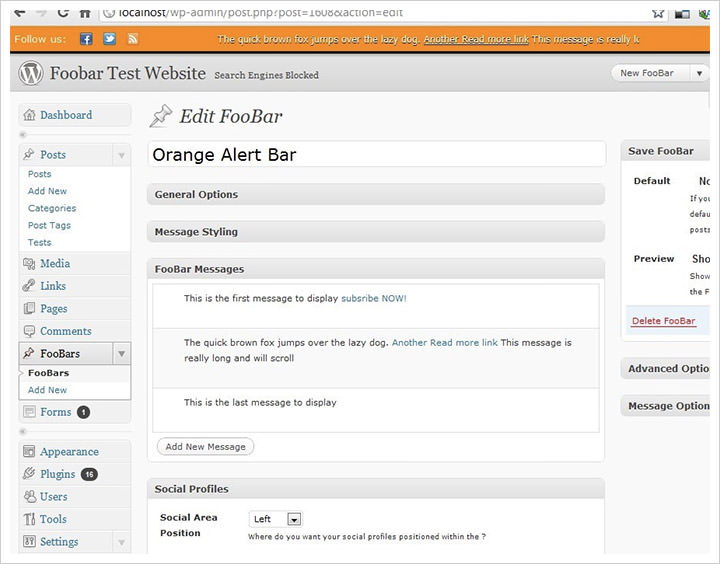
Task: Open the Social Area Position dropdown
Action: click(276, 519)
